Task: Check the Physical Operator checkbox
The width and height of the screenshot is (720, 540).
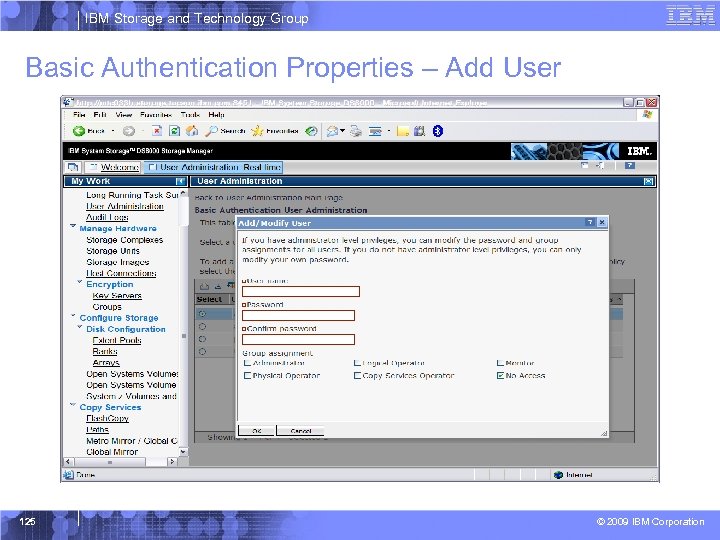Action: coord(247,376)
